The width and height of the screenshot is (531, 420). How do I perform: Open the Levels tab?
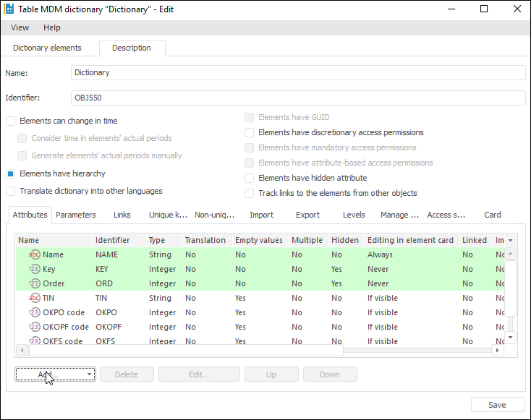354,215
